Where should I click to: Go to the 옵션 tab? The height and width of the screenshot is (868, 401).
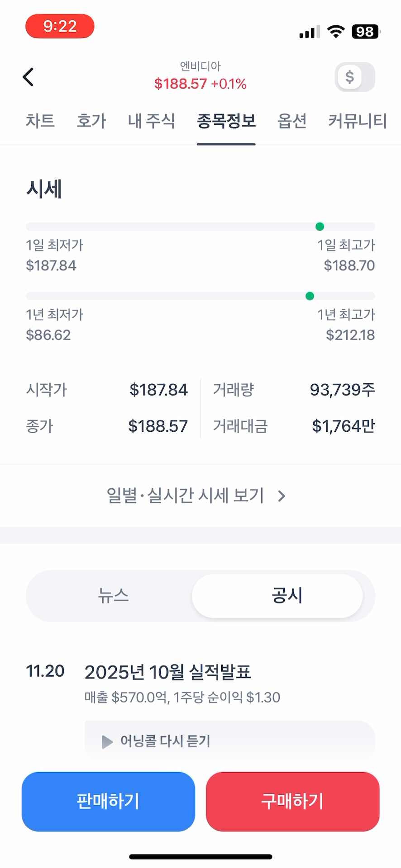292,121
